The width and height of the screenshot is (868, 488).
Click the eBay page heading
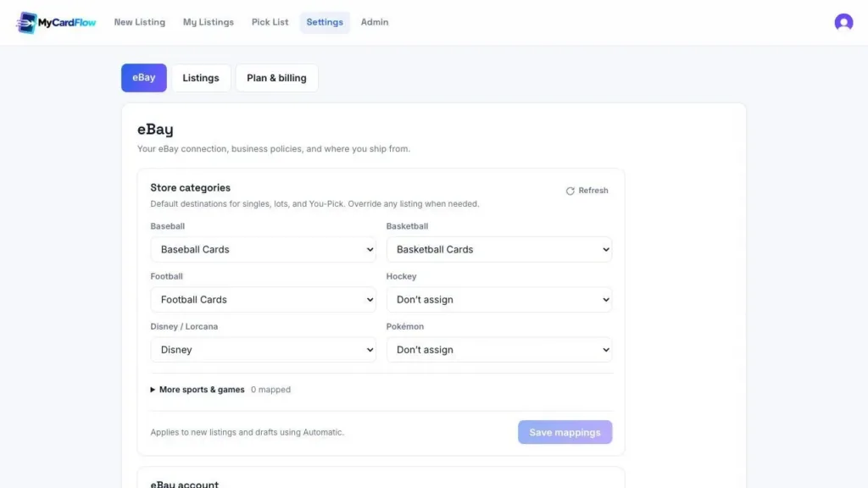pos(155,130)
